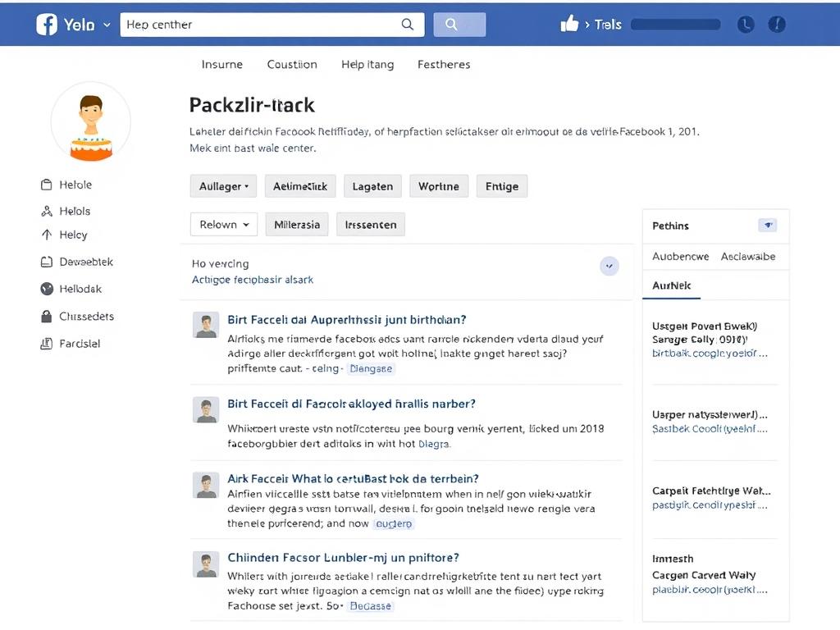
Task: Open the Pethins panel dropdown arrow
Action: [768, 225]
